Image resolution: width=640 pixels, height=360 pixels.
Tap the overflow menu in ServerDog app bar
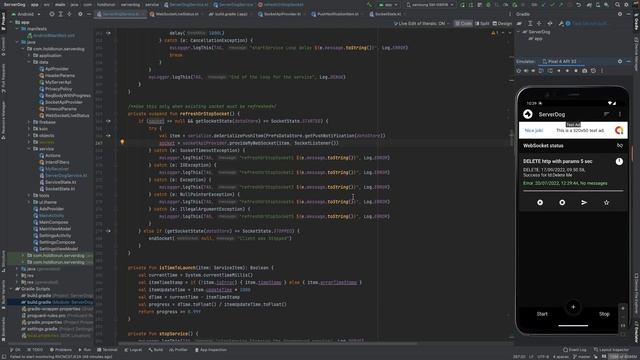tap(620, 114)
